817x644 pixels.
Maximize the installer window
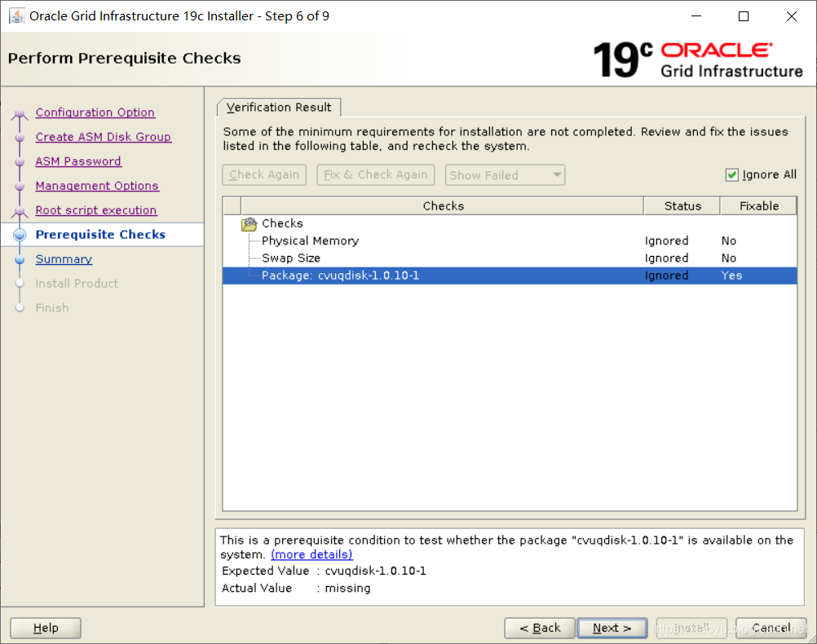744,16
